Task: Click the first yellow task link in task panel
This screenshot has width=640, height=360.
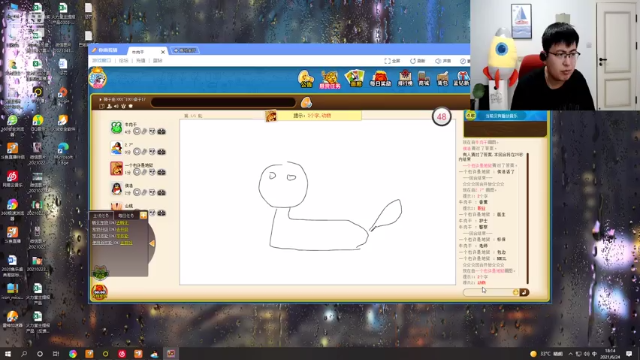Action: click(x=122, y=223)
